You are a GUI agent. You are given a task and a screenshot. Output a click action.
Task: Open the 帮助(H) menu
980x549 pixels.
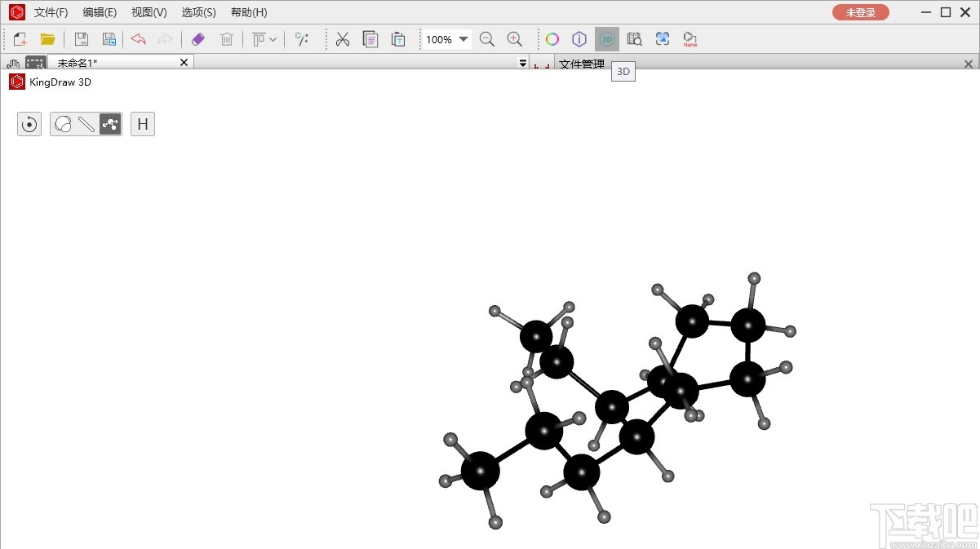click(249, 12)
